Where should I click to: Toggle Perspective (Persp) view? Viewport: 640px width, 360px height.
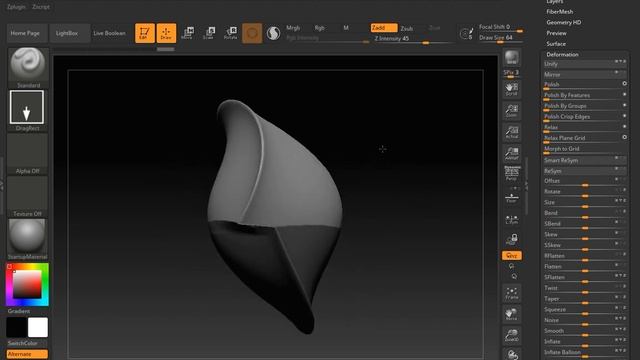click(511, 174)
